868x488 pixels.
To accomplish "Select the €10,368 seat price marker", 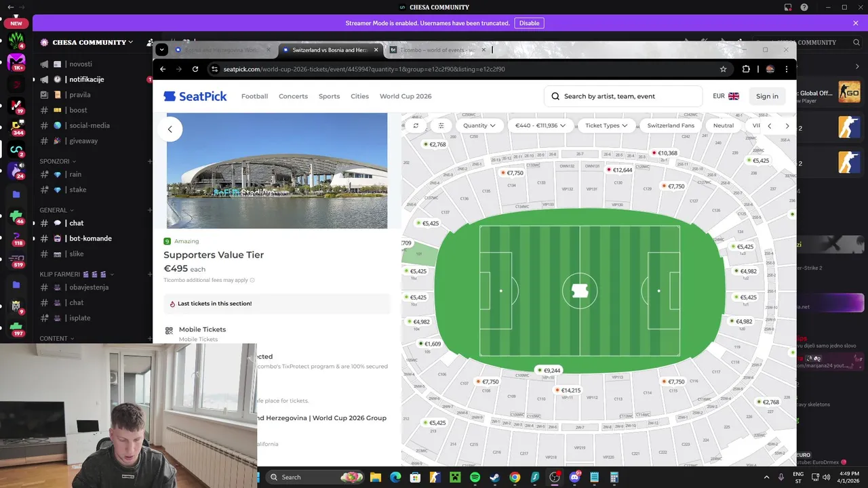I will [x=665, y=153].
